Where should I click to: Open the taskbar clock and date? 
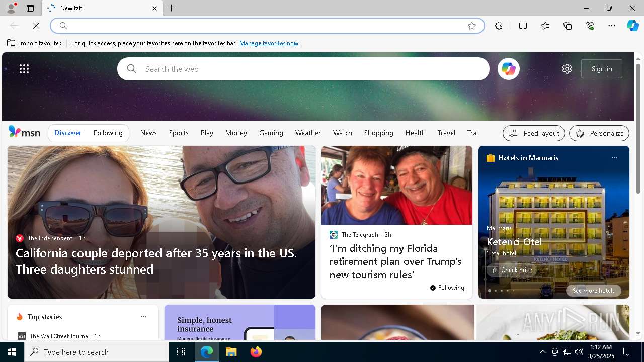coord(601,352)
